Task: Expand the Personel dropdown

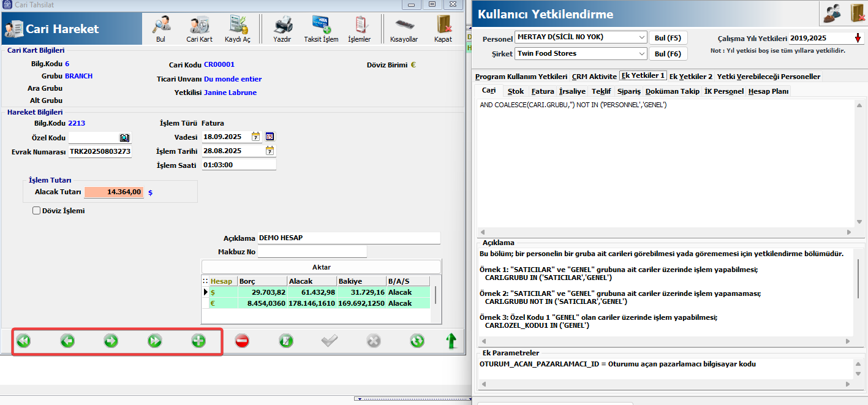Action: click(x=641, y=37)
